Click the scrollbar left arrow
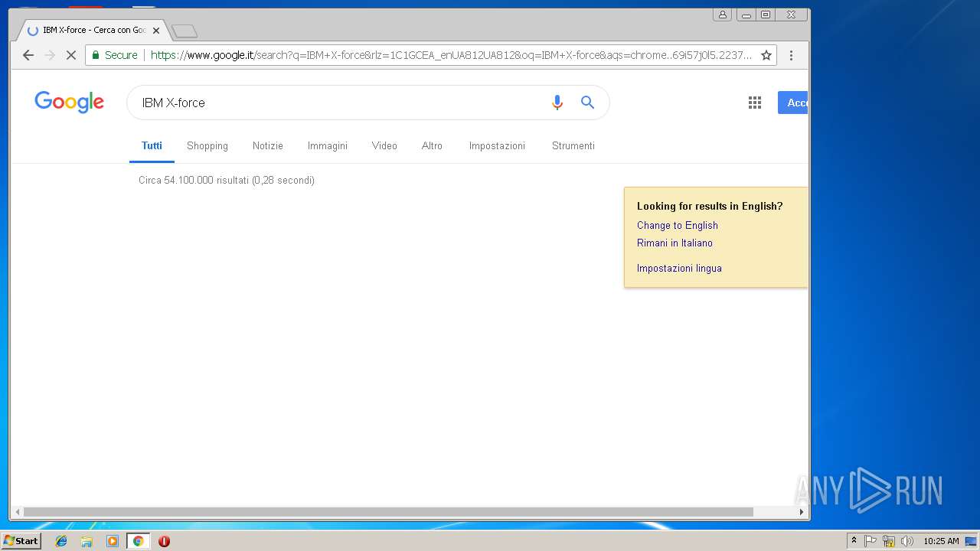 click(17, 512)
